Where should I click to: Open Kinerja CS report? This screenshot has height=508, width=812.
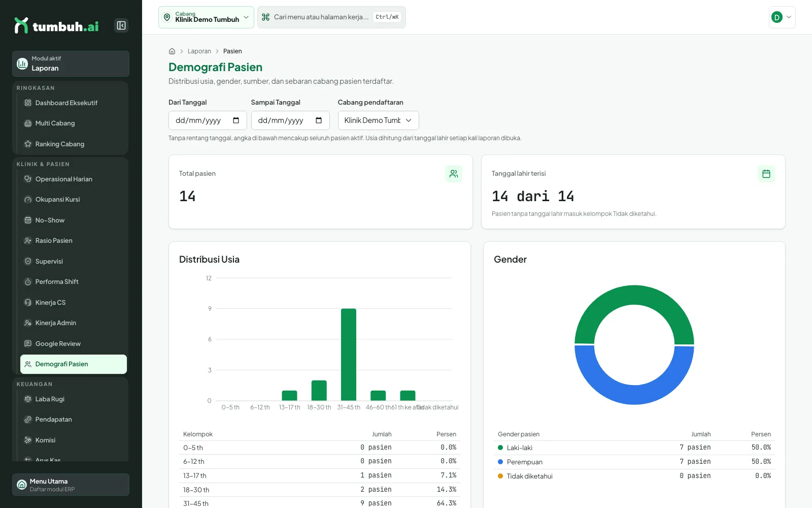[x=74, y=303]
